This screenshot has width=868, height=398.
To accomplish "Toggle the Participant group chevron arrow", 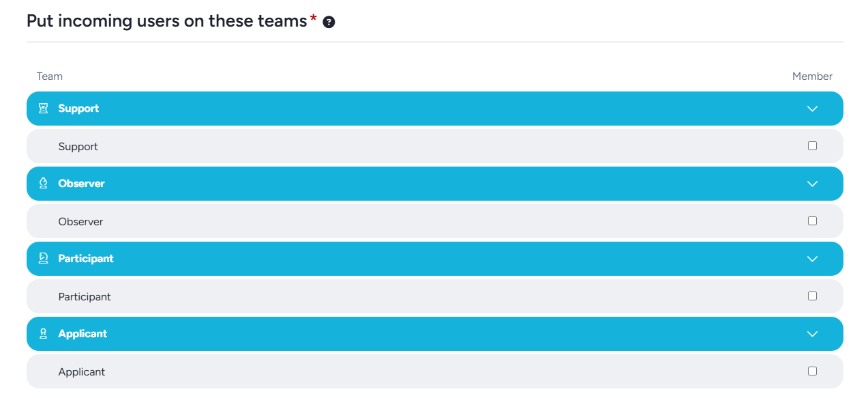I will pos(812,259).
